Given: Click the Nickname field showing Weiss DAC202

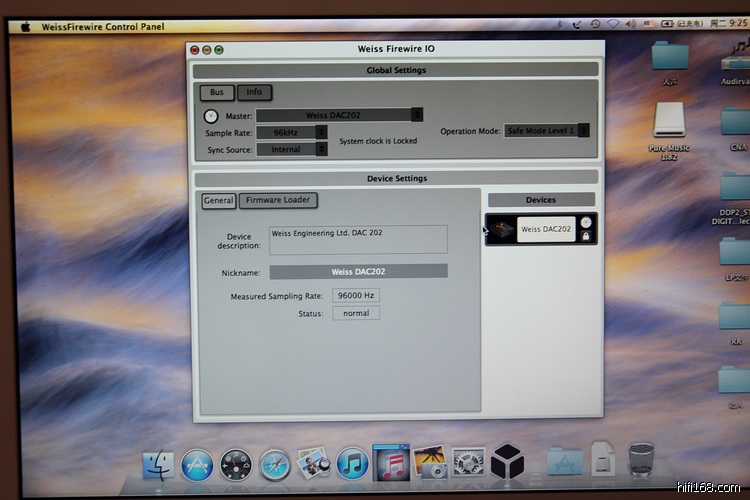Looking at the screenshot, I should coord(359,271).
